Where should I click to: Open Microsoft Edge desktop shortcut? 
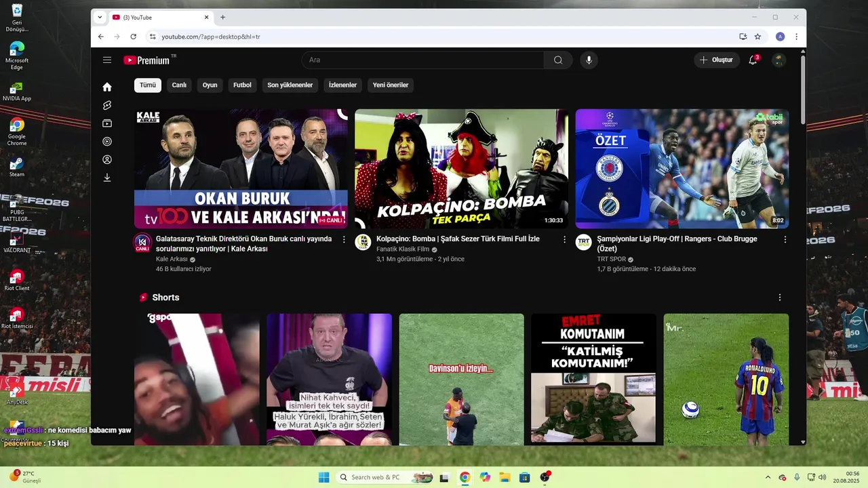[x=16, y=56]
